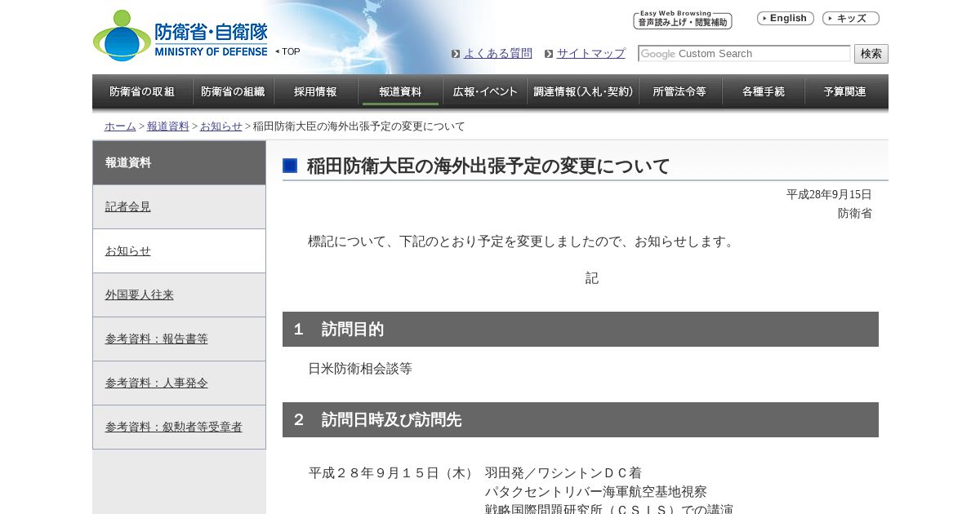Open the サイトマップ link
980x514 pixels.
click(591, 53)
